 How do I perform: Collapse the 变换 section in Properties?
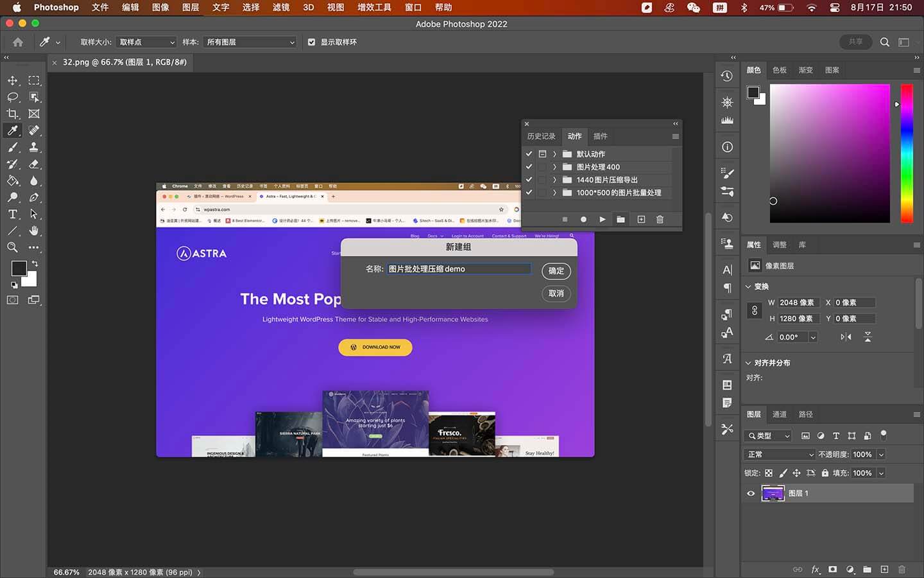coord(748,286)
